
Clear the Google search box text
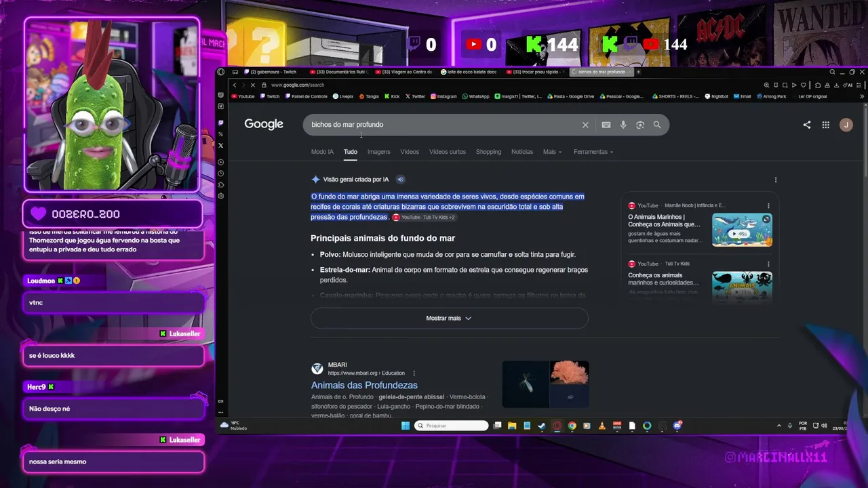click(585, 125)
